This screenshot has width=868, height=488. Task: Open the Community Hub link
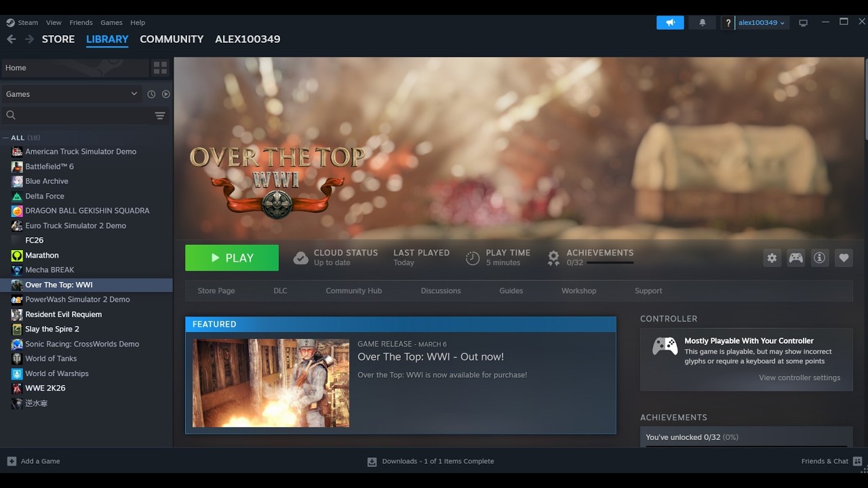354,291
